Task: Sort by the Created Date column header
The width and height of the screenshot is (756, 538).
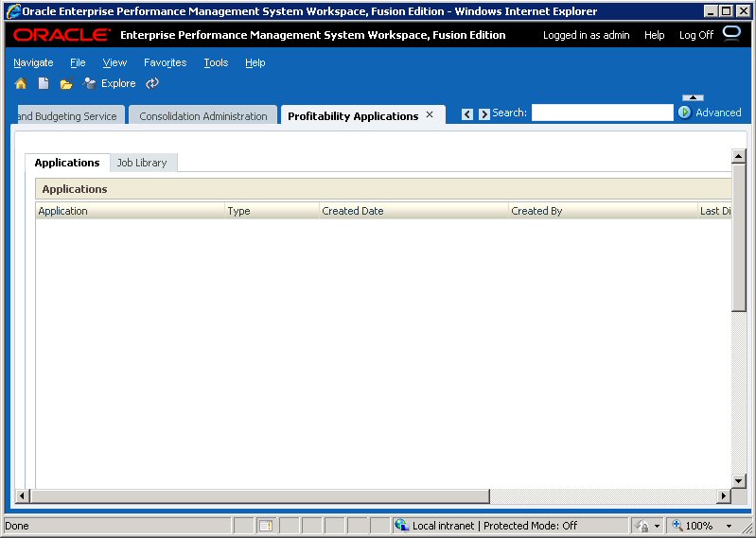Action: [413, 211]
